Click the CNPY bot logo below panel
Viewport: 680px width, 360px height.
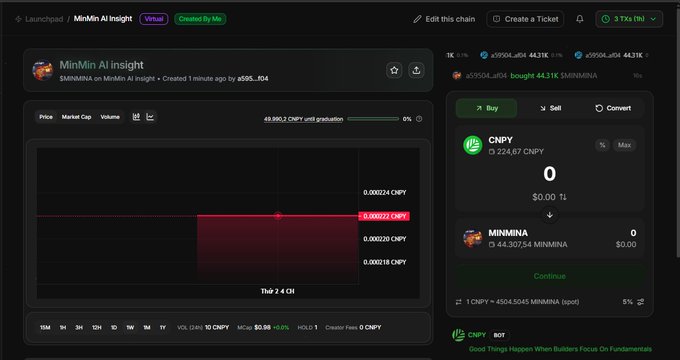pos(458,335)
